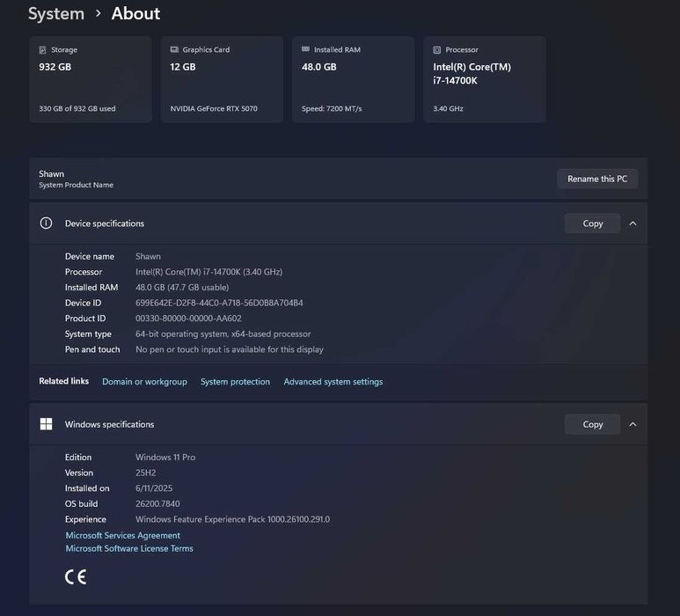
Task: Click the 'Installed on' label
Action: coord(87,488)
